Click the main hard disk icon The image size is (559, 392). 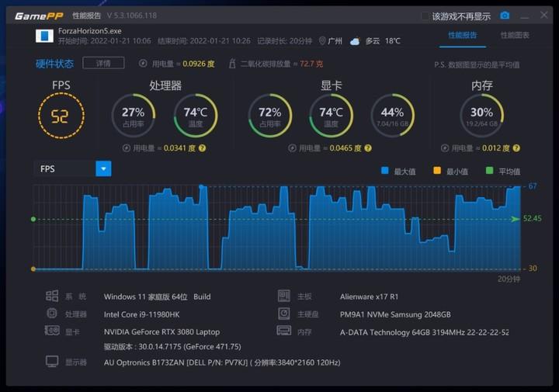(284, 314)
